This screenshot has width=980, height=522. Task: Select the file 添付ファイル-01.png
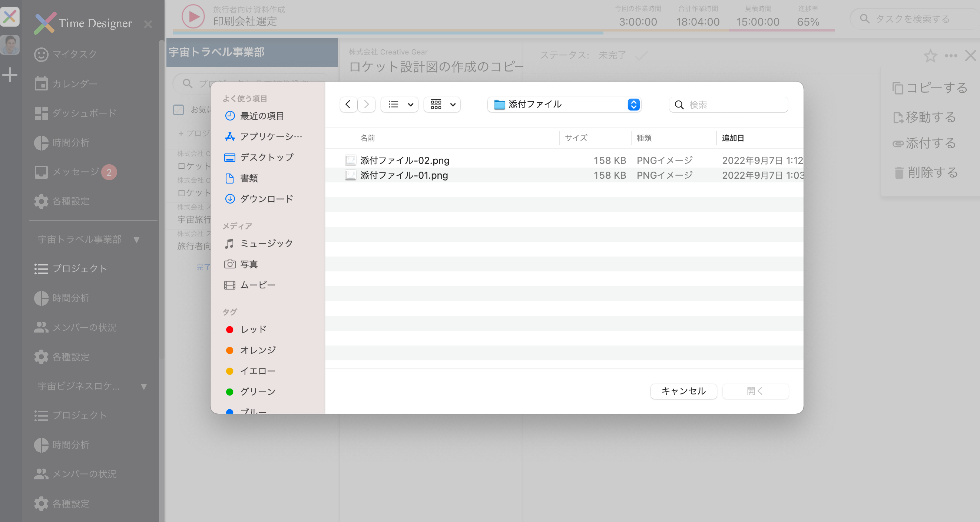pos(404,175)
